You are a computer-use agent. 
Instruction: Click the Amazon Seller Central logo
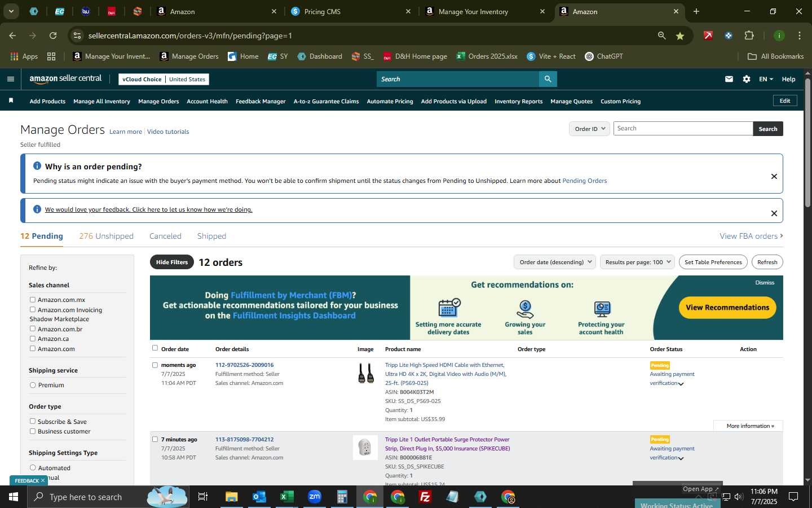click(65, 79)
